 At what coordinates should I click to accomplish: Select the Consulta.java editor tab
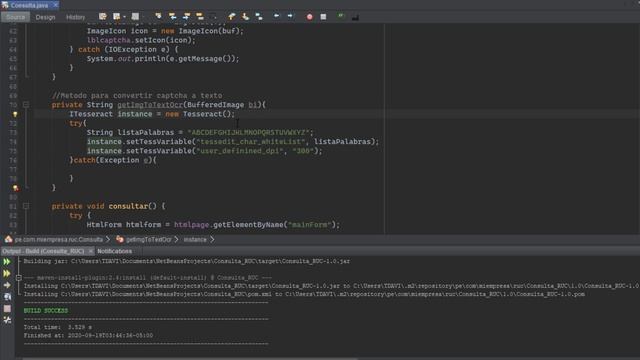point(29,5)
